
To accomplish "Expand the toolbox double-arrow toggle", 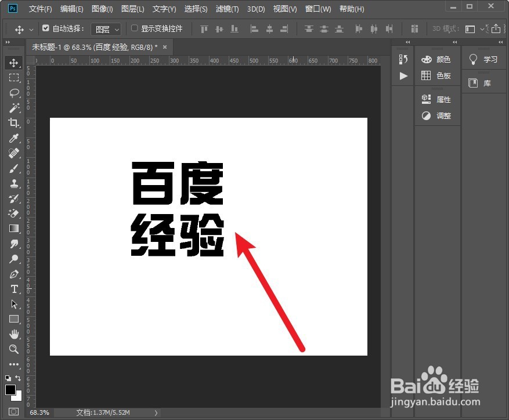I will pyautogui.click(x=8, y=42).
